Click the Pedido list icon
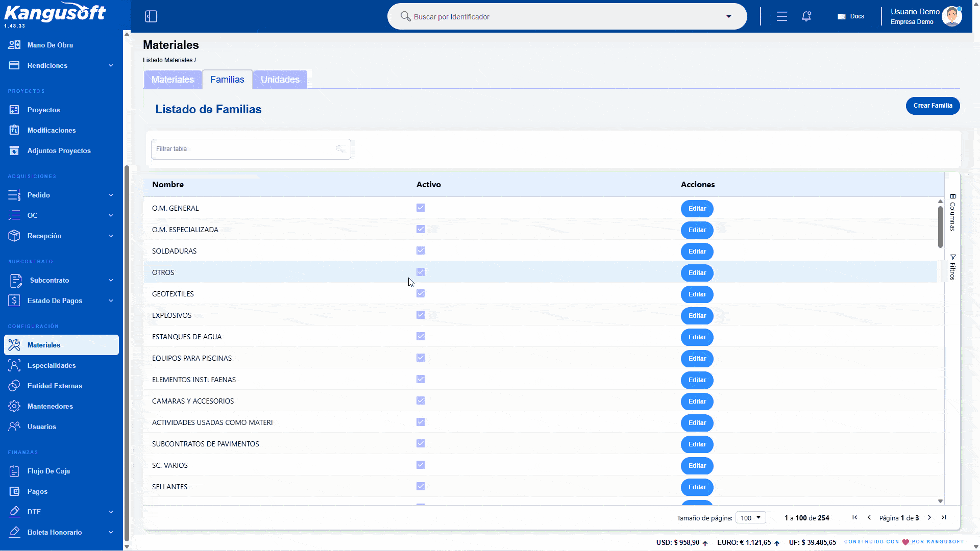Screen dimensions: 980x551 pyautogui.click(x=14, y=195)
